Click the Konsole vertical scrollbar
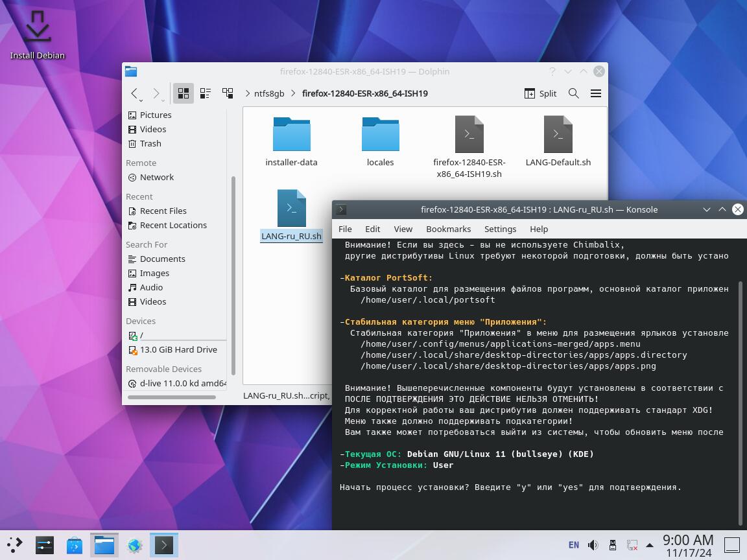747x560 pixels. coord(741,402)
